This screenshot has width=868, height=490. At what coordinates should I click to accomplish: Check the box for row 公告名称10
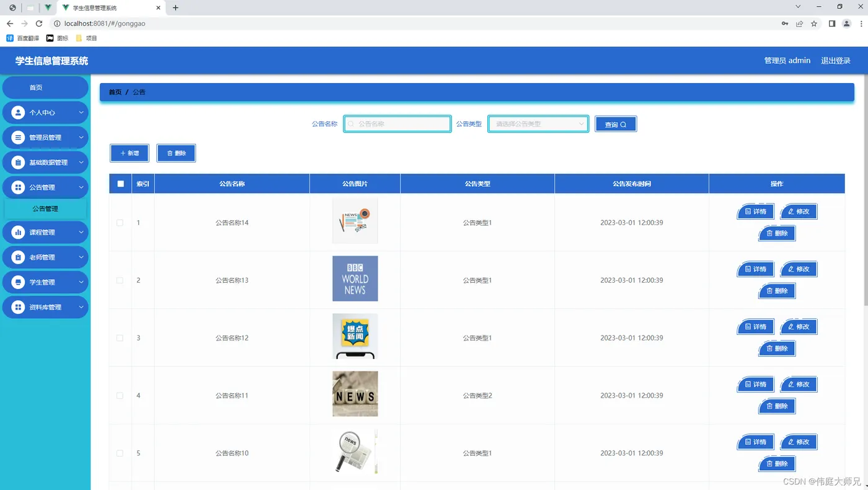[120, 453]
